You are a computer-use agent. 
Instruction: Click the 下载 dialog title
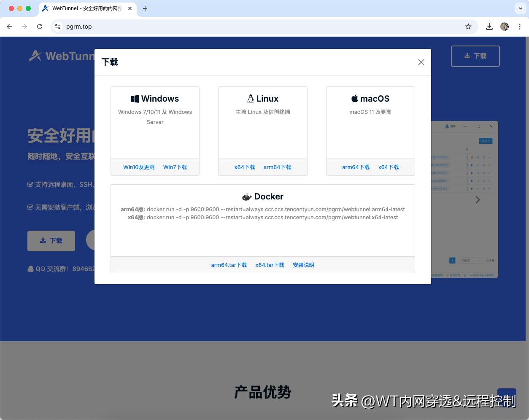tap(110, 62)
